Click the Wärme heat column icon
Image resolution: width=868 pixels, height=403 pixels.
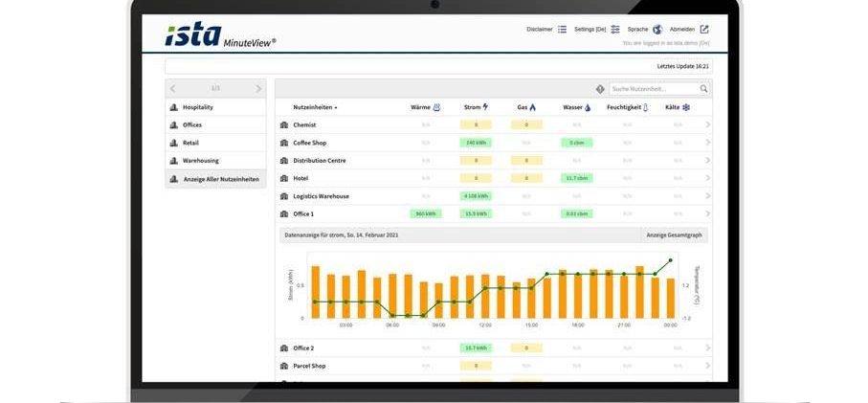tap(437, 107)
